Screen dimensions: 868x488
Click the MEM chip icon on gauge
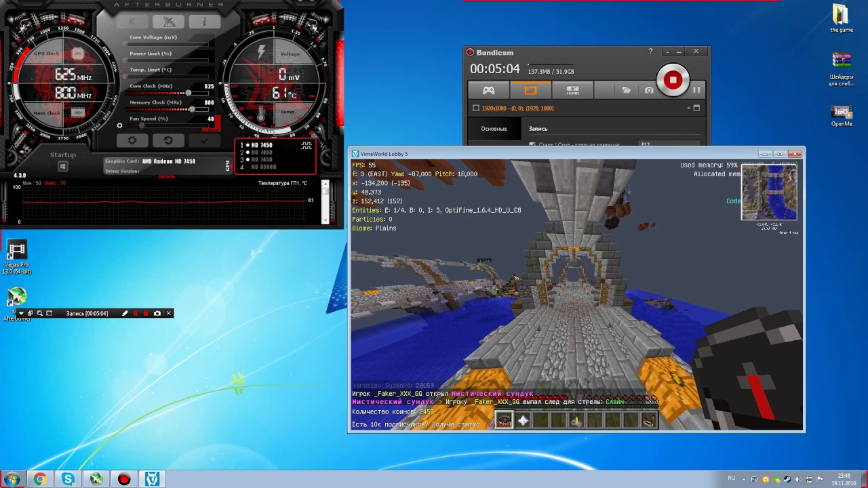coord(77,113)
